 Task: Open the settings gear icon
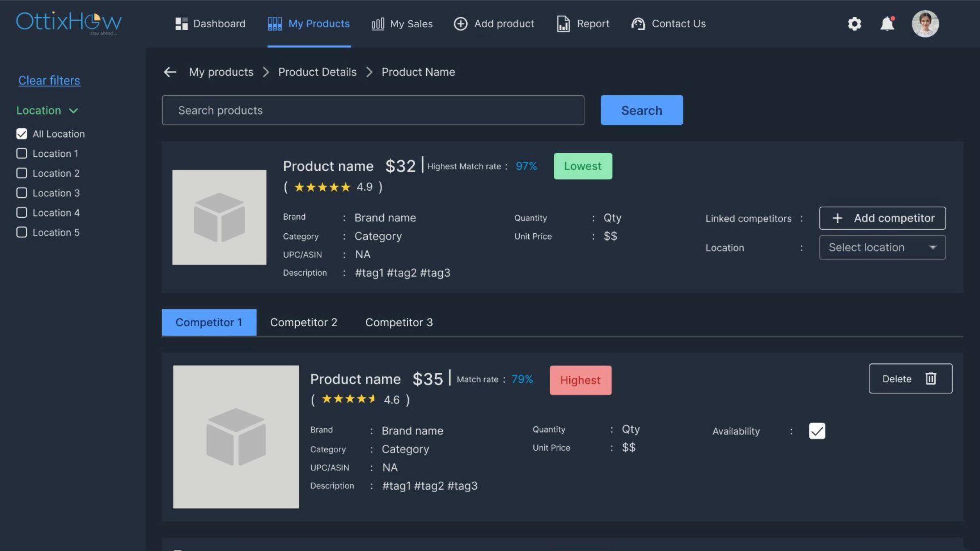tap(854, 24)
